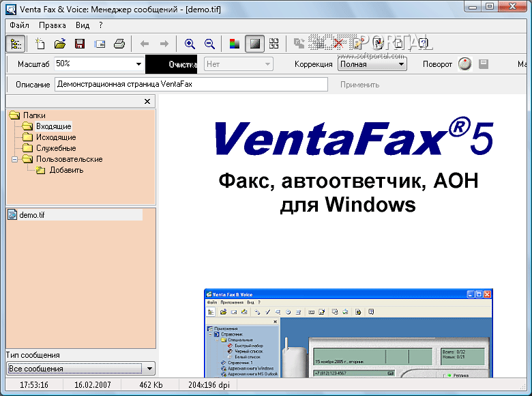Delete message with the red X icon
This screenshot has width=532, height=396.
point(338,43)
